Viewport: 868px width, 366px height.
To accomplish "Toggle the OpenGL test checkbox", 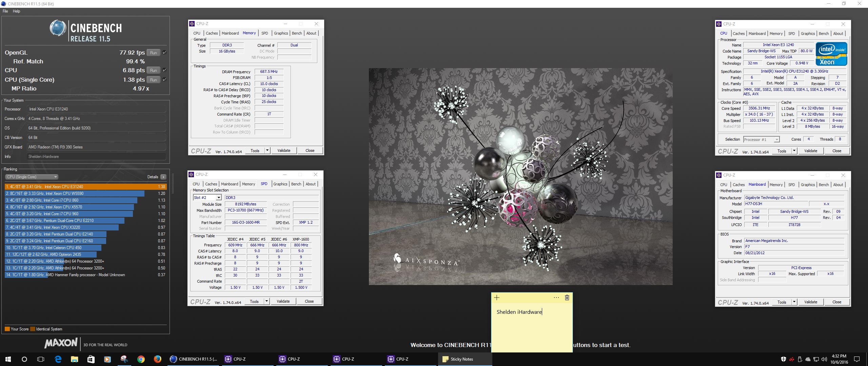I will [x=164, y=53].
